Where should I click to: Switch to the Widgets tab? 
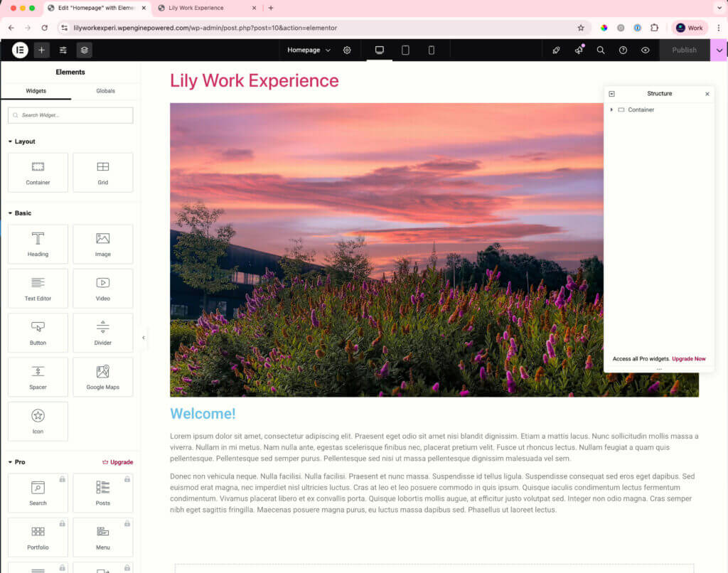point(36,91)
